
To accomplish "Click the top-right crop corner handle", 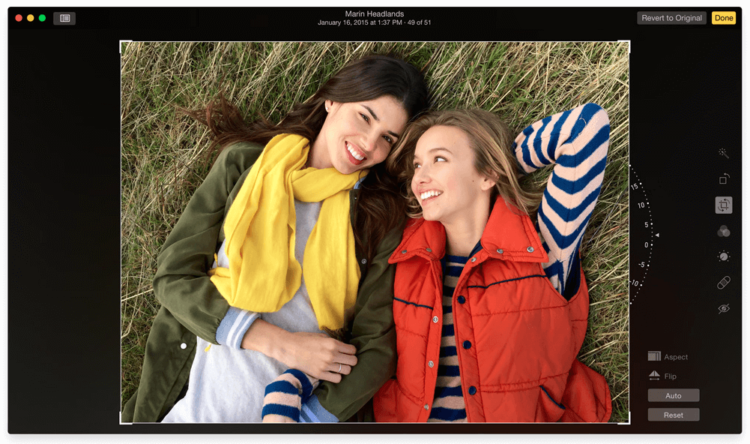I will point(626,44).
